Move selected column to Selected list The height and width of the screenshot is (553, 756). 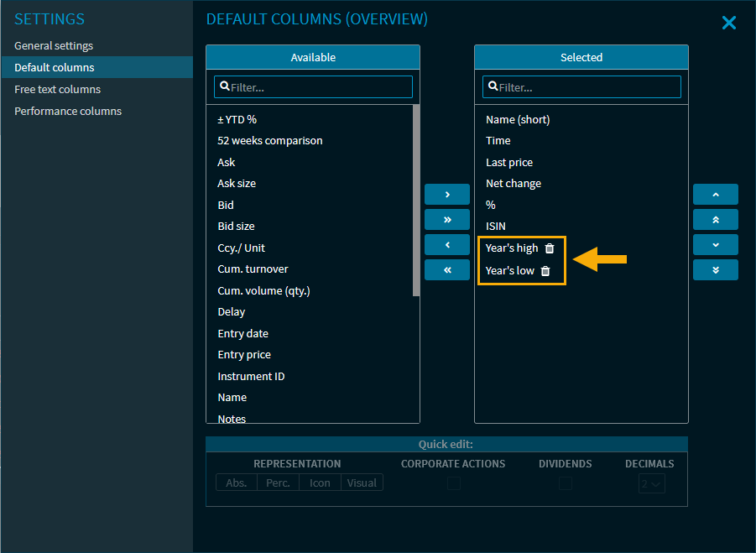click(x=446, y=195)
